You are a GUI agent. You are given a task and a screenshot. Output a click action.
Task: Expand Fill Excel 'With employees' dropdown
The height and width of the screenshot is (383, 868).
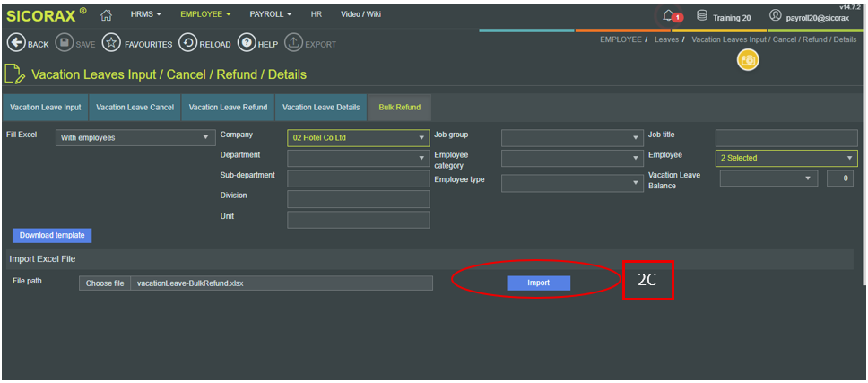click(135, 138)
